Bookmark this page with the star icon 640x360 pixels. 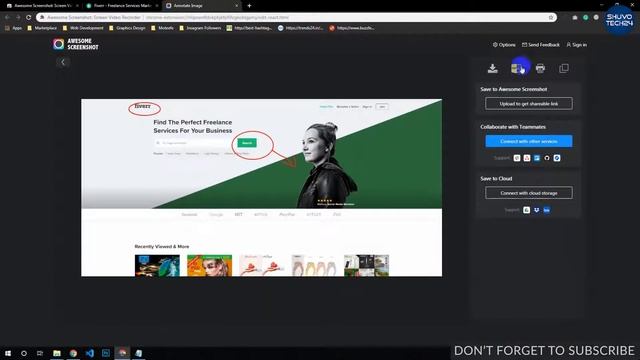tap(551, 18)
